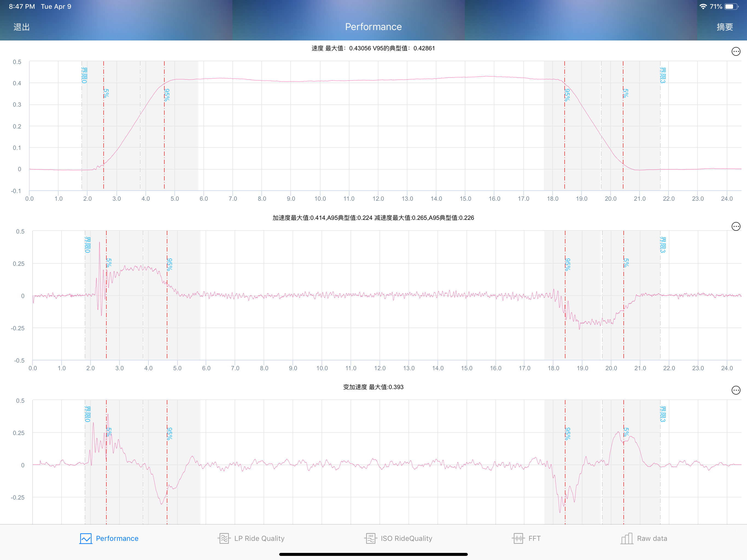Click the 界限3 marker on the velocity chart
Viewport: 747px width, 560px height.
(x=663, y=75)
